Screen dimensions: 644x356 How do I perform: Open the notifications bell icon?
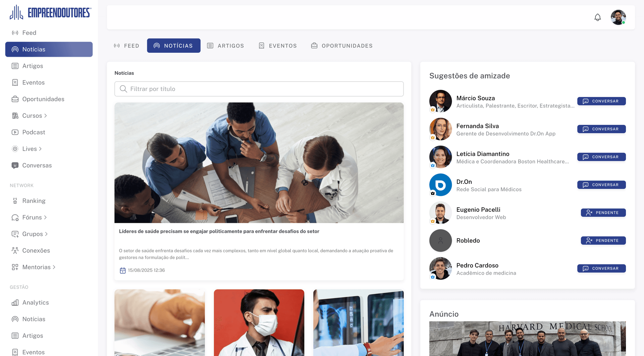pyautogui.click(x=597, y=17)
